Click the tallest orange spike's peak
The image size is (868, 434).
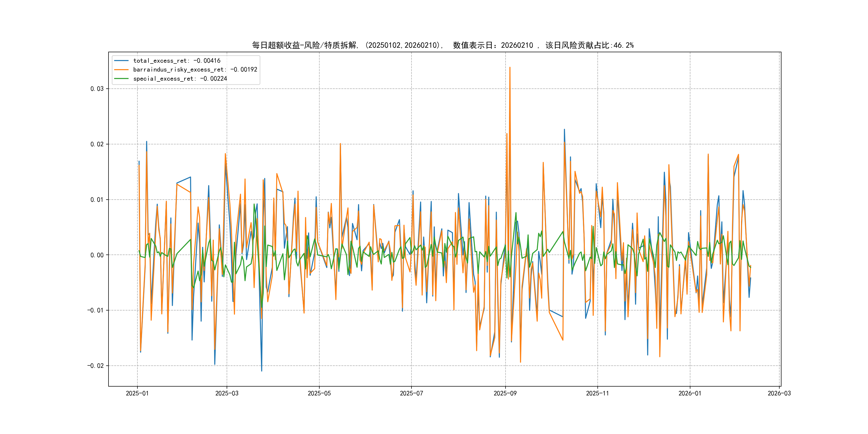[x=510, y=68]
